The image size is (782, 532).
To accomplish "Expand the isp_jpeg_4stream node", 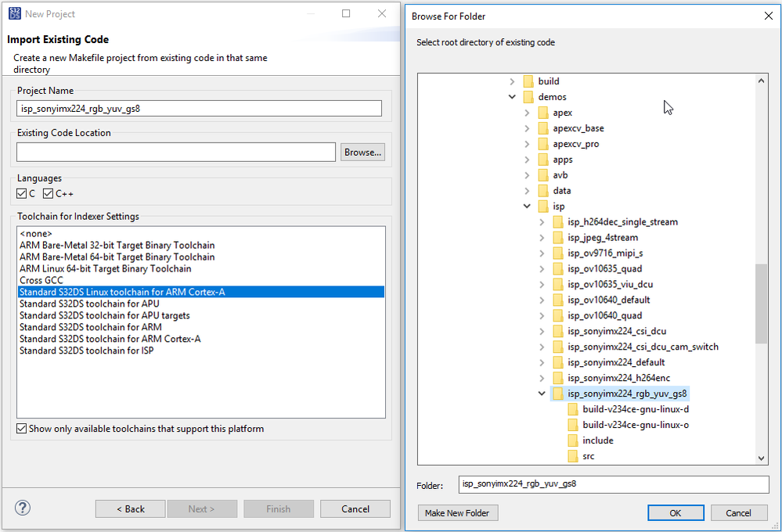I will pyautogui.click(x=542, y=237).
